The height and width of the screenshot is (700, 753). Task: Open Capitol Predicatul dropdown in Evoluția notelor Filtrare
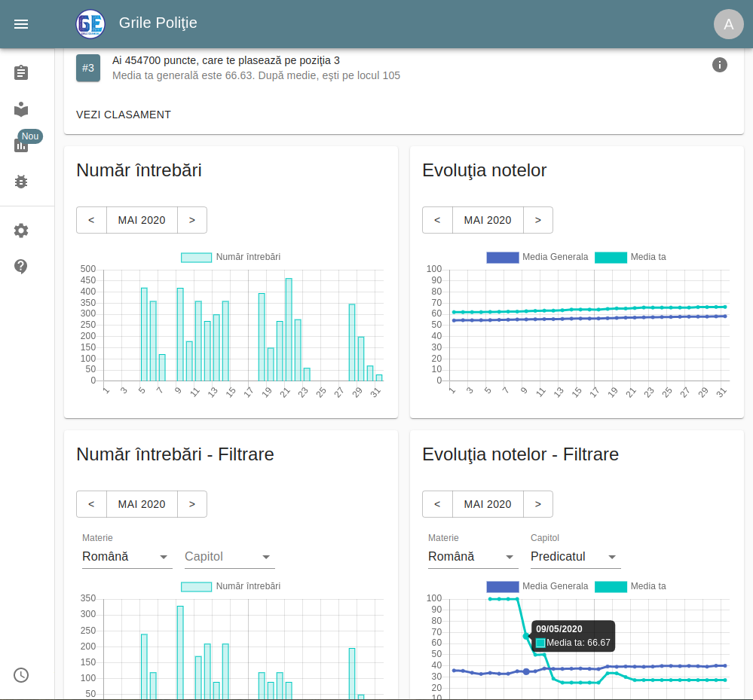pyautogui.click(x=575, y=557)
